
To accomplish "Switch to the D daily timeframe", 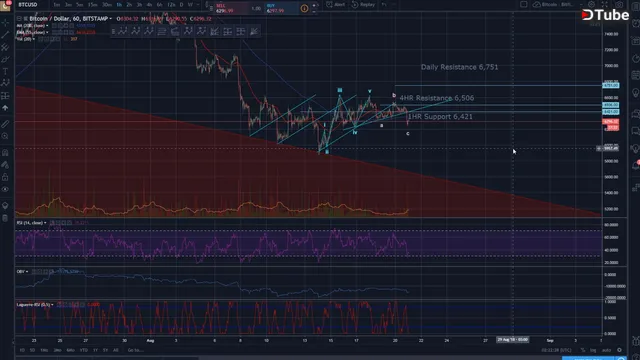I will tap(181, 5).
